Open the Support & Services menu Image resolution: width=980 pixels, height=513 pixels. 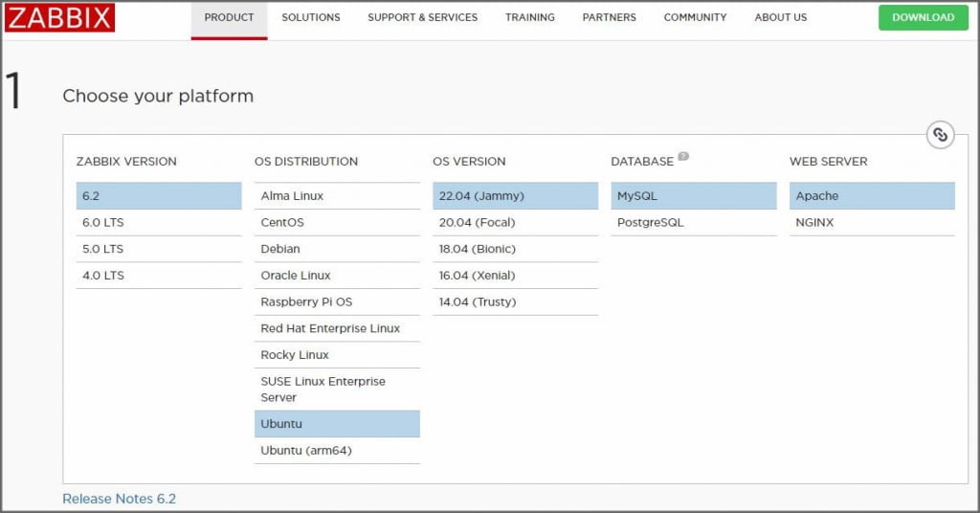pyautogui.click(x=422, y=18)
